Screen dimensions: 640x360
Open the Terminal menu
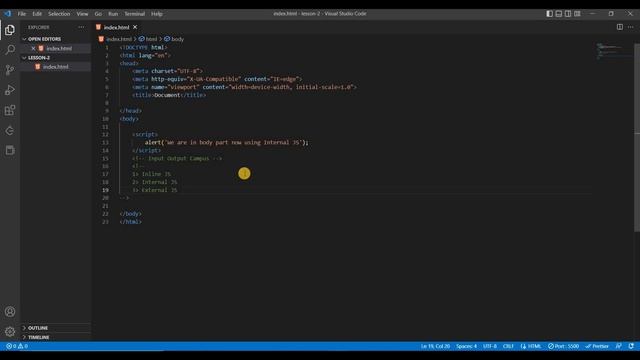[135, 13]
